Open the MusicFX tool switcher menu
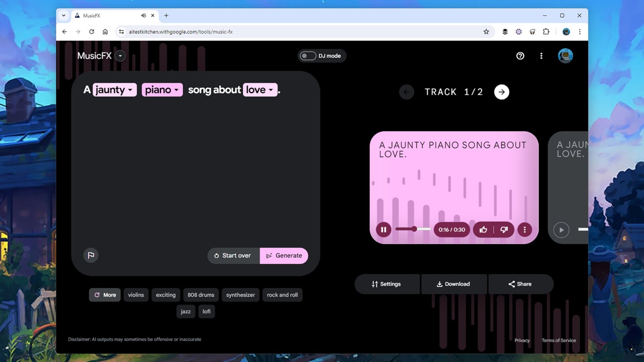This screenshot has width=644, height=362. click(120, 56)
